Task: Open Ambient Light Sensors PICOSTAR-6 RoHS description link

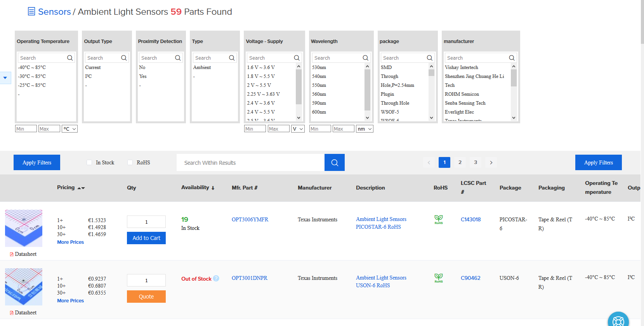Action: pos(381,223)
